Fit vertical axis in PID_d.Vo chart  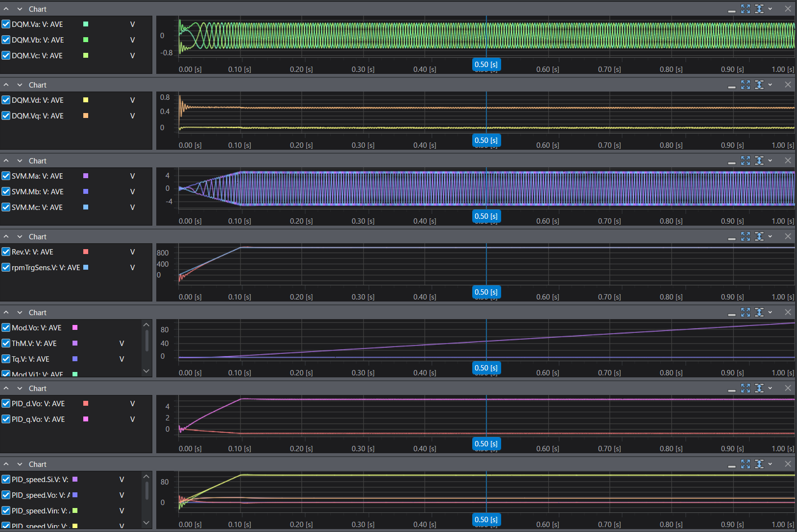click(x=759, y=388)
